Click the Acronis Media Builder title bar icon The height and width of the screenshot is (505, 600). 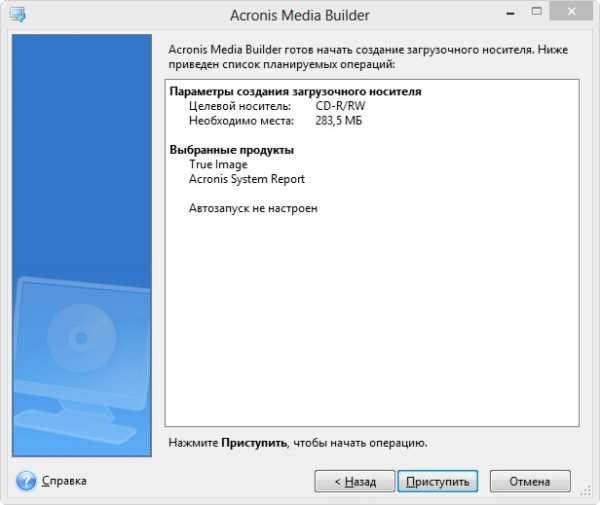coord(18,15)
